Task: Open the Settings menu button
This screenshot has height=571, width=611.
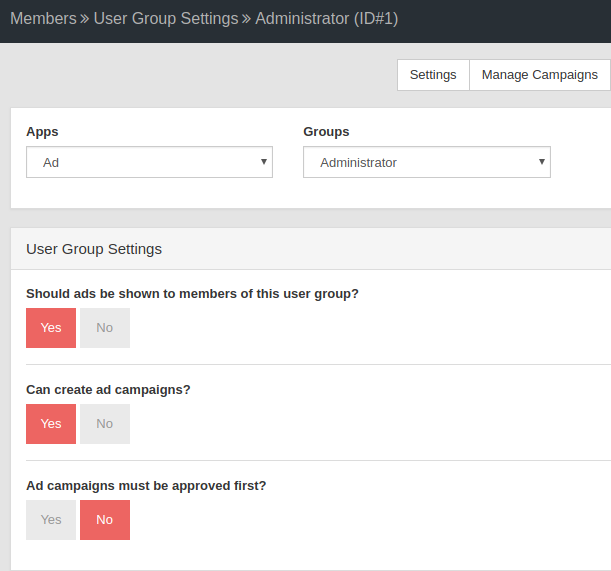Action: click(x=433, y=75)
